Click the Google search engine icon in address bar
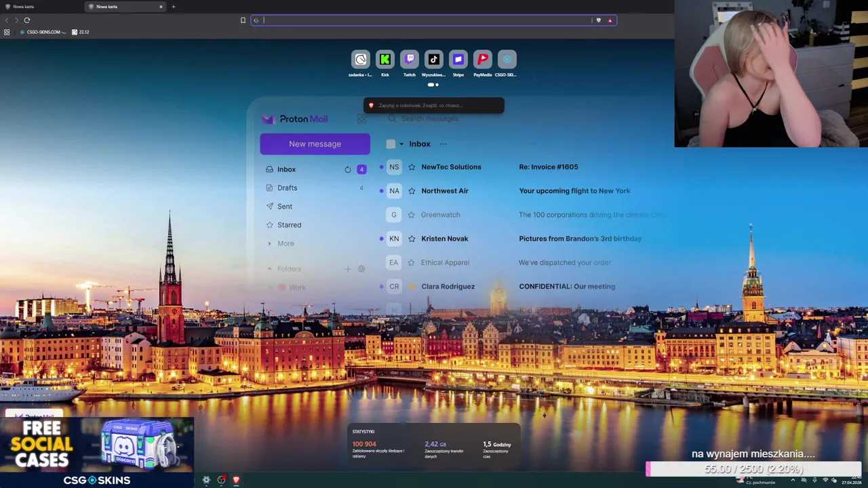This screenshot has width=868, height=488. pos(256,20)
